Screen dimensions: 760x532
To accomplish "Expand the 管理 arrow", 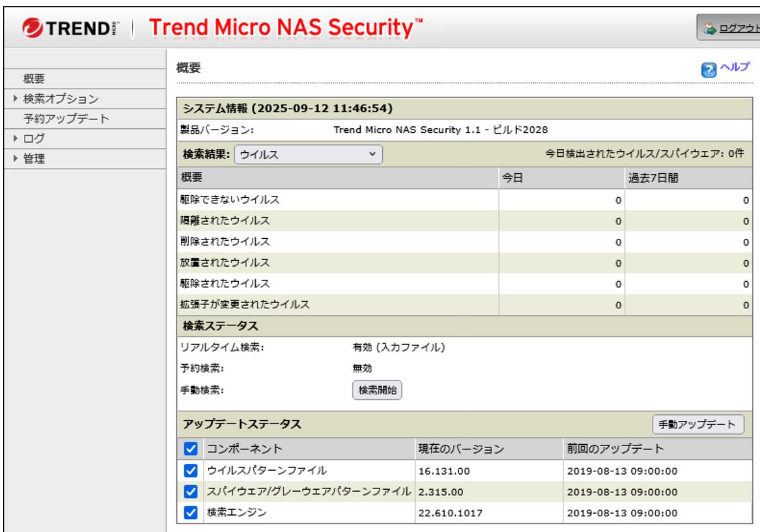I will click(16, 157).
